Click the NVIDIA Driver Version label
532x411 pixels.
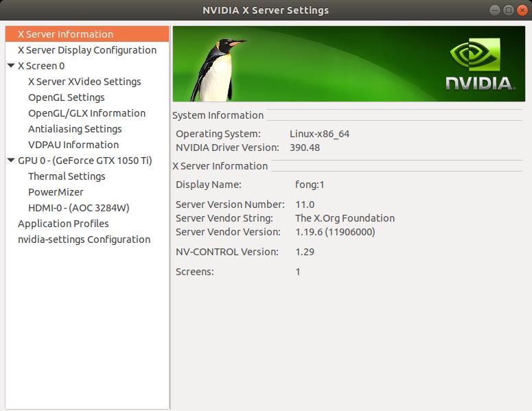click(227, 148)
